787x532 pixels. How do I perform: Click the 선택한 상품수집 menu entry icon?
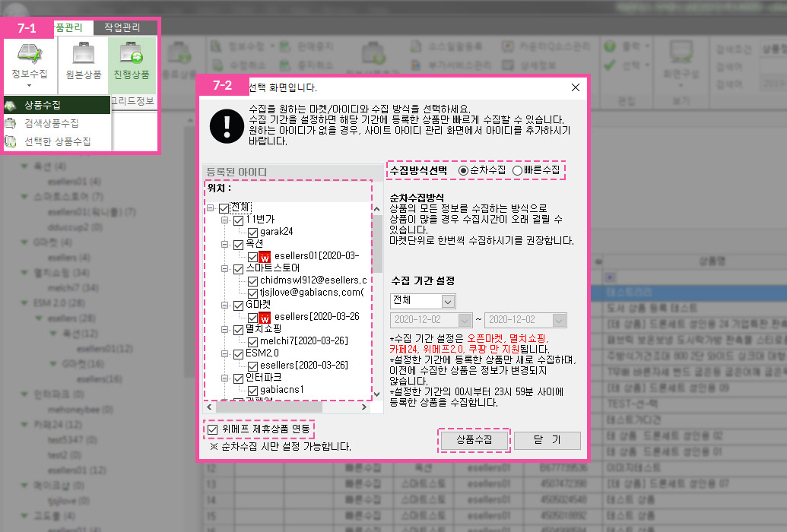tap(10, 141)
